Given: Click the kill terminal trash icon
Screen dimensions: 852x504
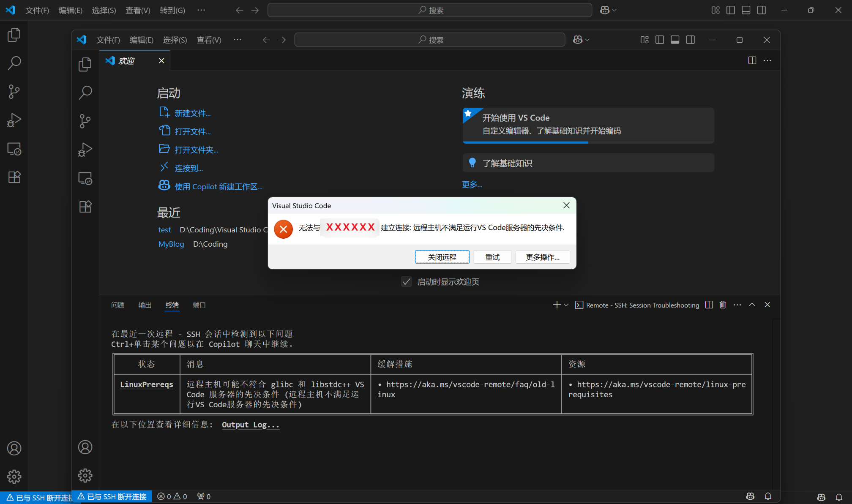Looking at the screenshot, I should click(x=723, y=305).
